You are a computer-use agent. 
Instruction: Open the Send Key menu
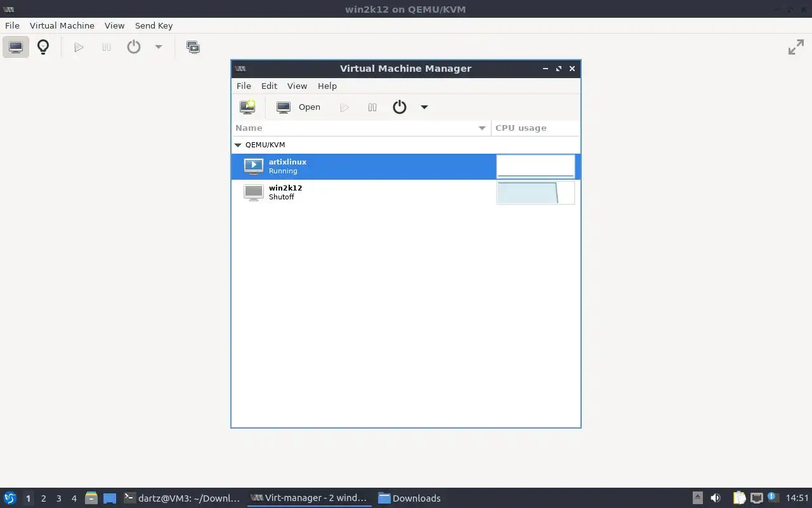[154, 25]
